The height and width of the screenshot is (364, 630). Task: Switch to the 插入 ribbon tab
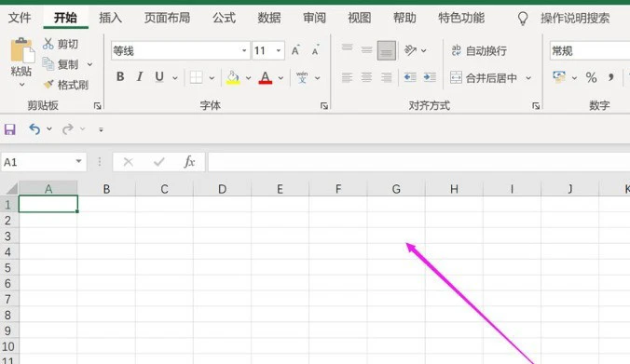(111, 18)
